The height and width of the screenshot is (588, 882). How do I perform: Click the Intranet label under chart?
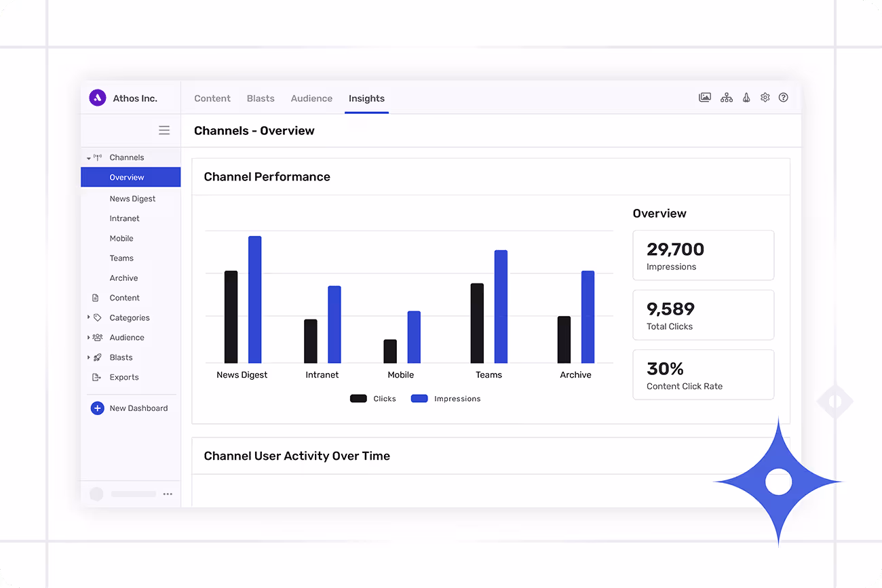pyautogui.click(x=322, y=375)
